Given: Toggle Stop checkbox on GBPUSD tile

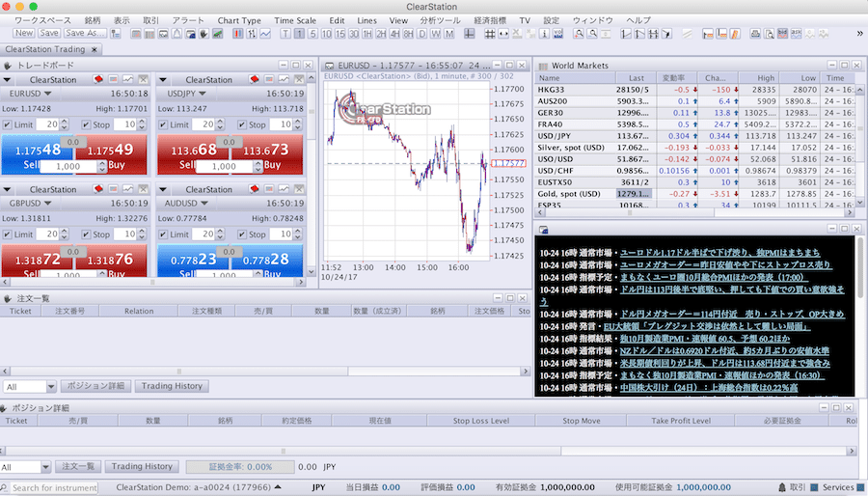Looking at the screenshot, I should coord(86,234).
